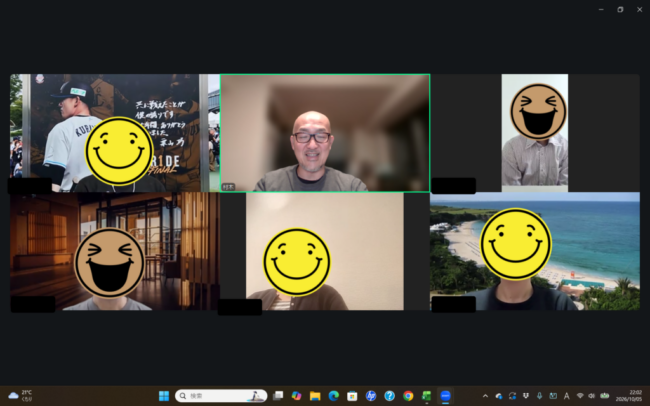Open the HP support app icon
Screen dimensions: 650x406
(x=371, y=396)
